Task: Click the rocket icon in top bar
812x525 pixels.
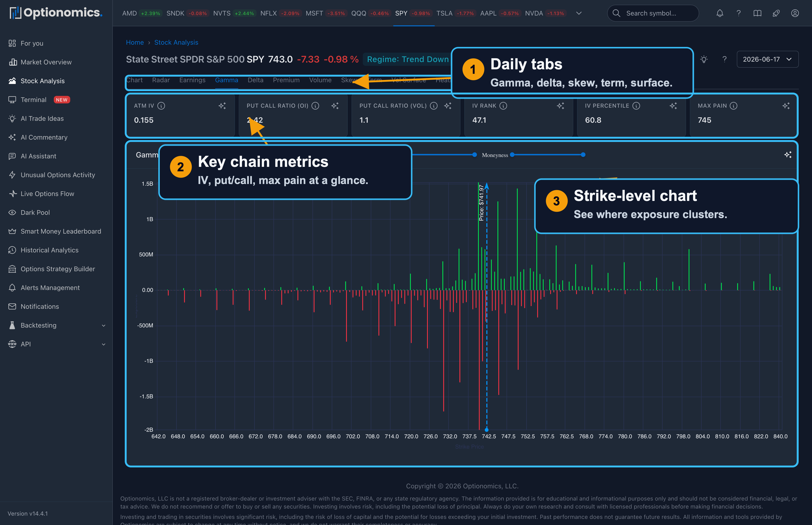Action: pyautogui.click(x=776, y=13)
